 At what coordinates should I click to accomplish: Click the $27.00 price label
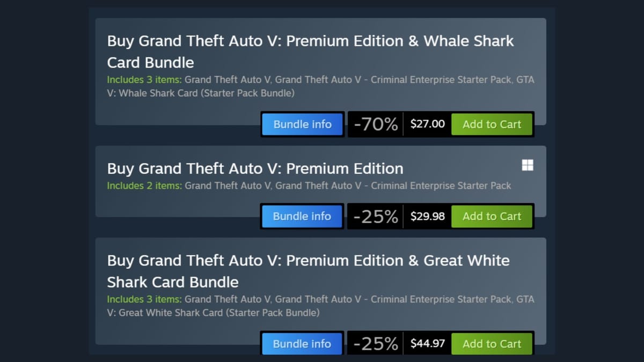click(x=427, y=124)
